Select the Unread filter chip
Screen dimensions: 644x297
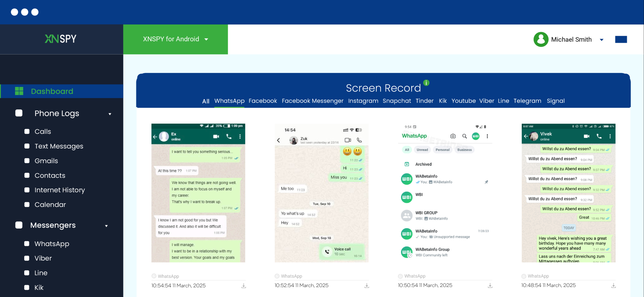pyautogui.click(x=422, y=150)
